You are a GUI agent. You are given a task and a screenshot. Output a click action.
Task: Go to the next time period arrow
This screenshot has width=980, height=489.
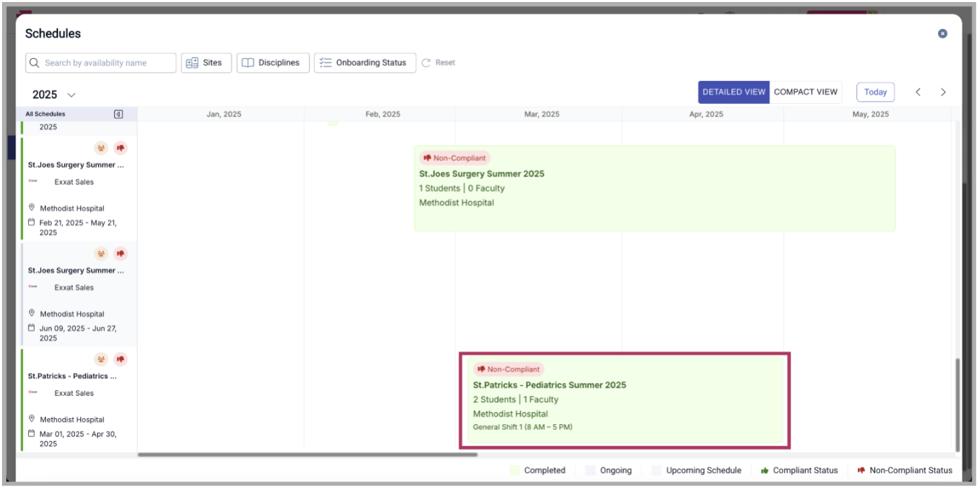[943, 93]
